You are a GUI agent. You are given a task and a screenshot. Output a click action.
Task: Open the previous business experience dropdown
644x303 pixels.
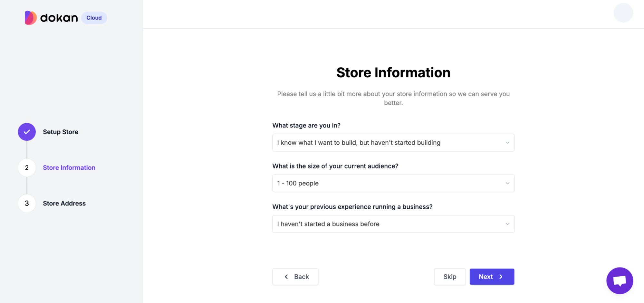(x=393, y=224)
